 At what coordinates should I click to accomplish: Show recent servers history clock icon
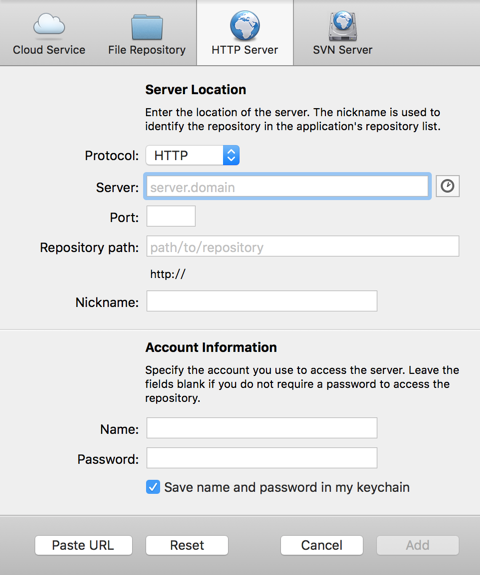[447, 186]
